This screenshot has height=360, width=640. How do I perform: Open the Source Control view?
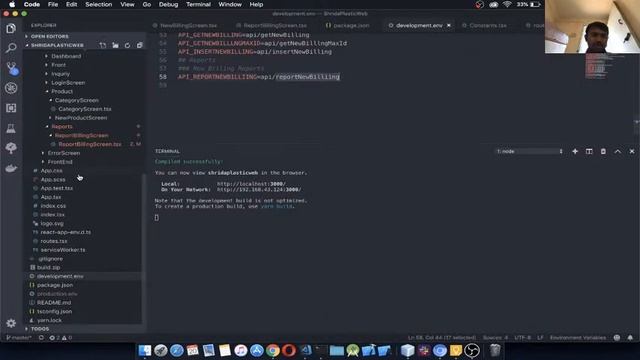point(11,68)
